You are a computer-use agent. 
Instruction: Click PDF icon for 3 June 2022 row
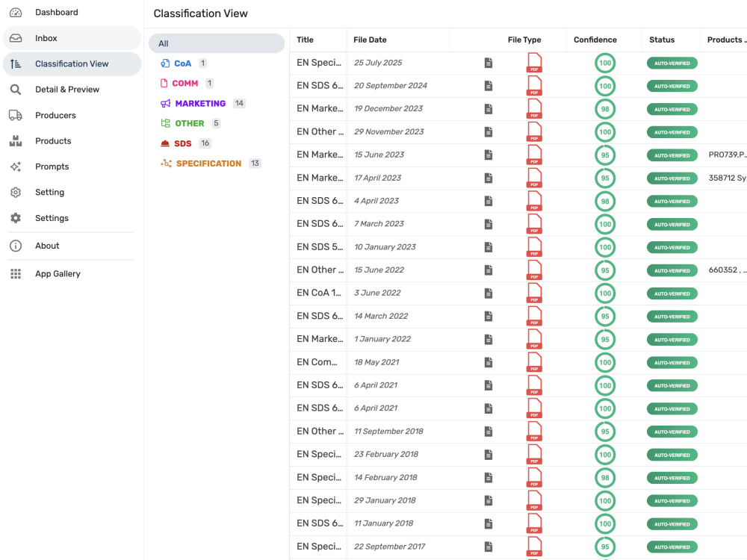[534, 293]
